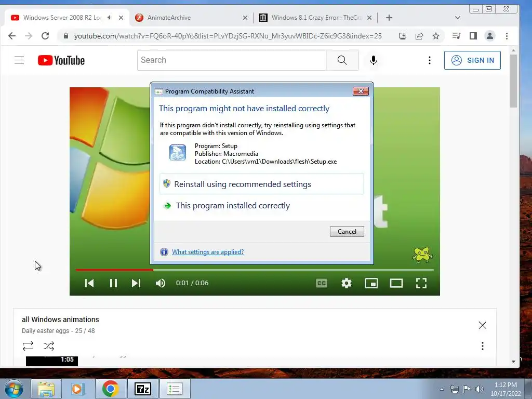The image size is (532, 399).
Task: Choose This program installed correctly
Action: click(262, 206)
